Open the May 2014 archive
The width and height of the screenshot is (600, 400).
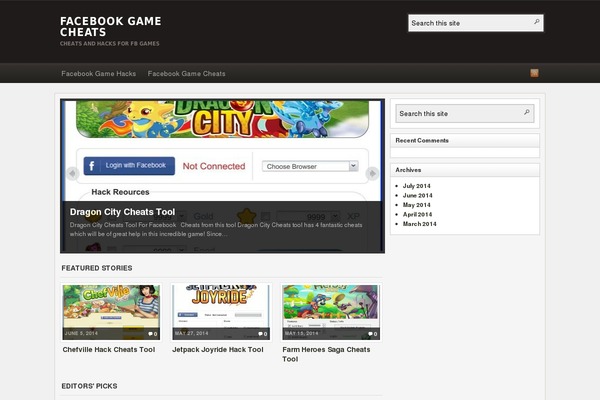coord(416,205)
